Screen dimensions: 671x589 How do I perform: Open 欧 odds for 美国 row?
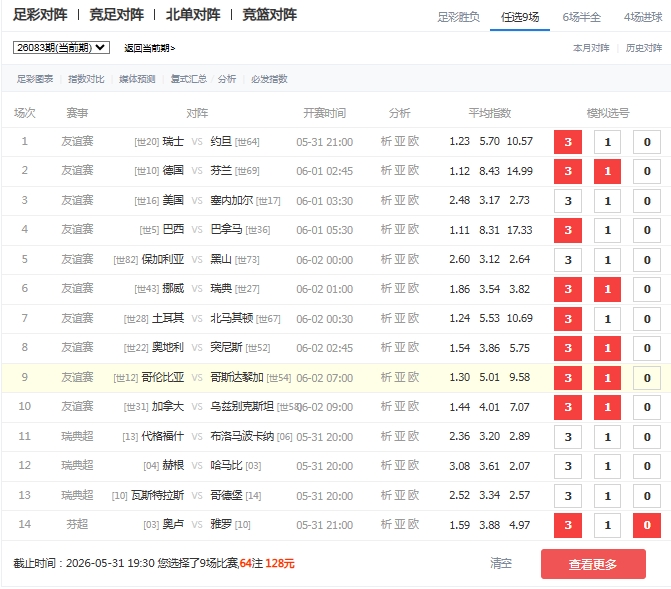coord(413,200)
